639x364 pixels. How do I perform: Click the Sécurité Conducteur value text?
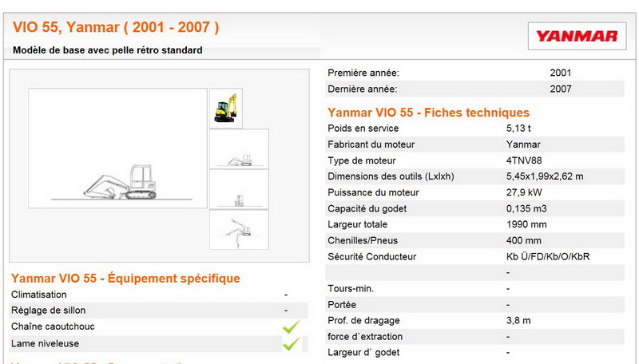(548, 256)
